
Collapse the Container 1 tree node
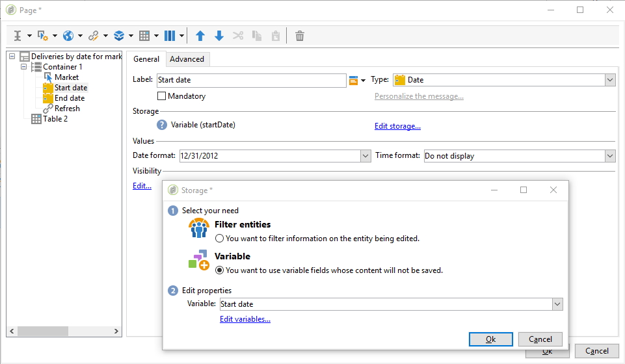(x=24, y=67)
